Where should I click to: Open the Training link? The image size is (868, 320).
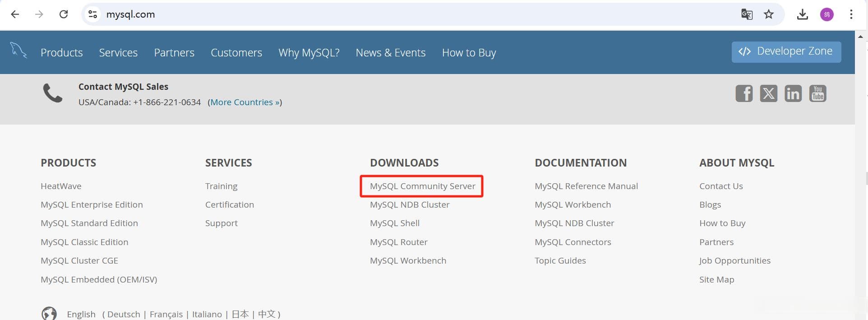pyautogui.click(x=221, y=186)
